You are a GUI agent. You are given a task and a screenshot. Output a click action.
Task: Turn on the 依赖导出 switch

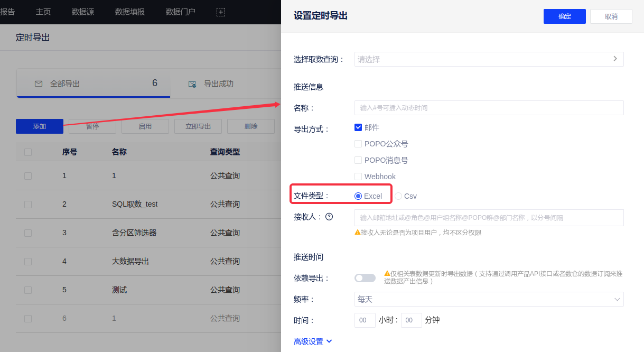point(365,278)
